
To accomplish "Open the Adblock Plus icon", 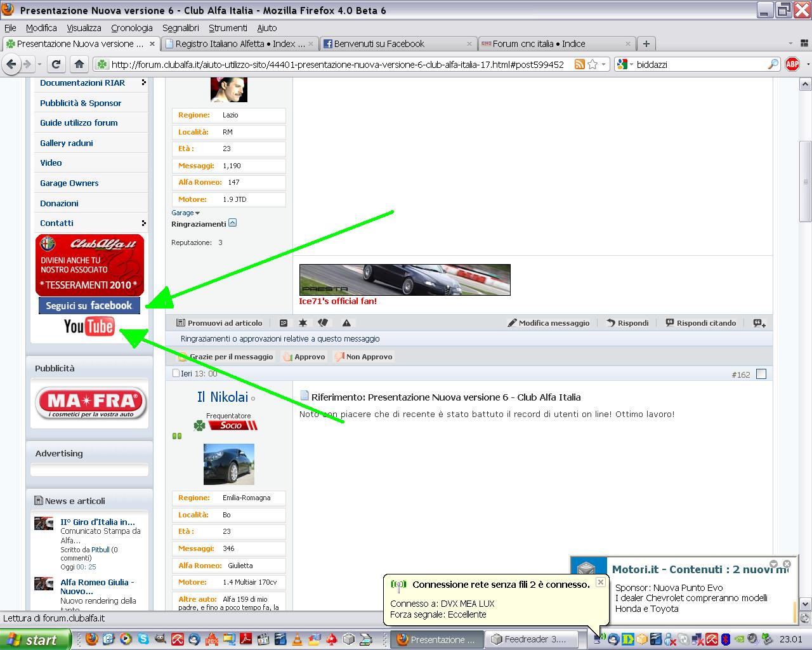I will (x=792, y=64).
